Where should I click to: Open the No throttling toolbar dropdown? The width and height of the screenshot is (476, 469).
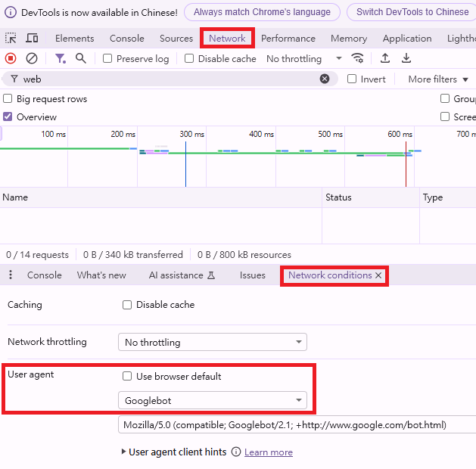point(304,58)
